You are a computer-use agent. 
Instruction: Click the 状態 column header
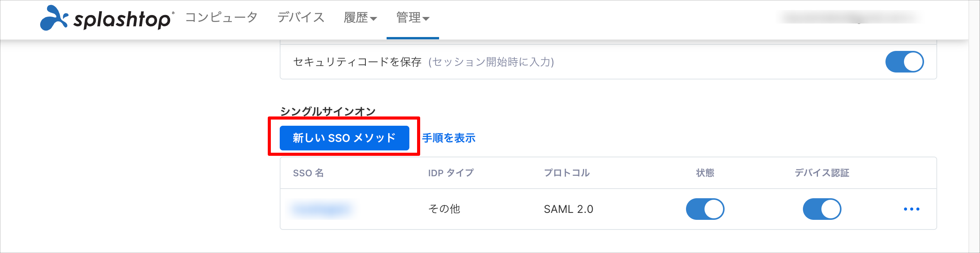click(705, 173)
